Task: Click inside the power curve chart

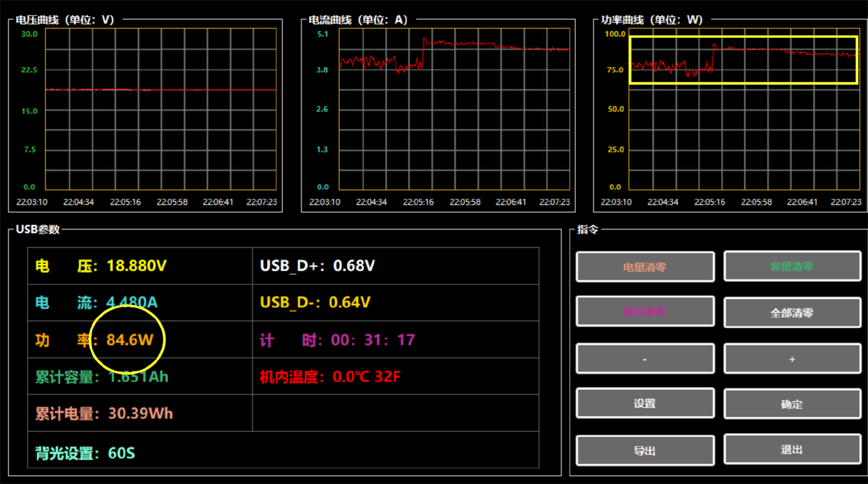Action: point(745,109)
